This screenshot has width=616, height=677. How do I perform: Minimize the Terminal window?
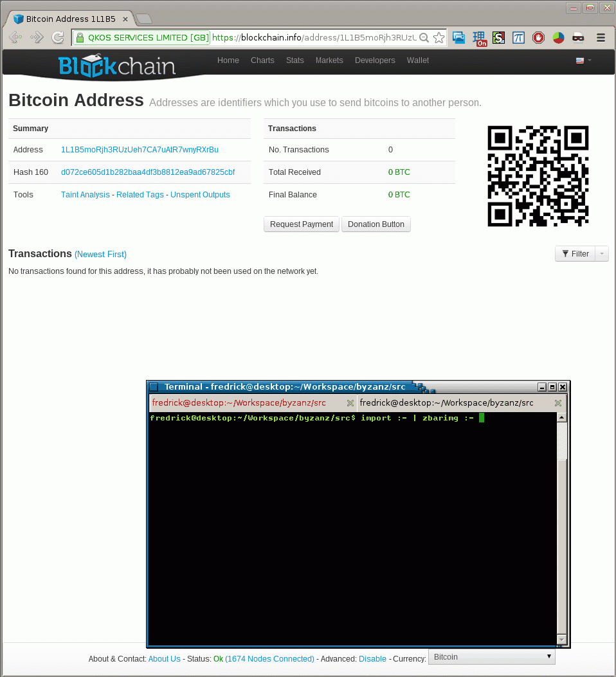coord(542,387)
